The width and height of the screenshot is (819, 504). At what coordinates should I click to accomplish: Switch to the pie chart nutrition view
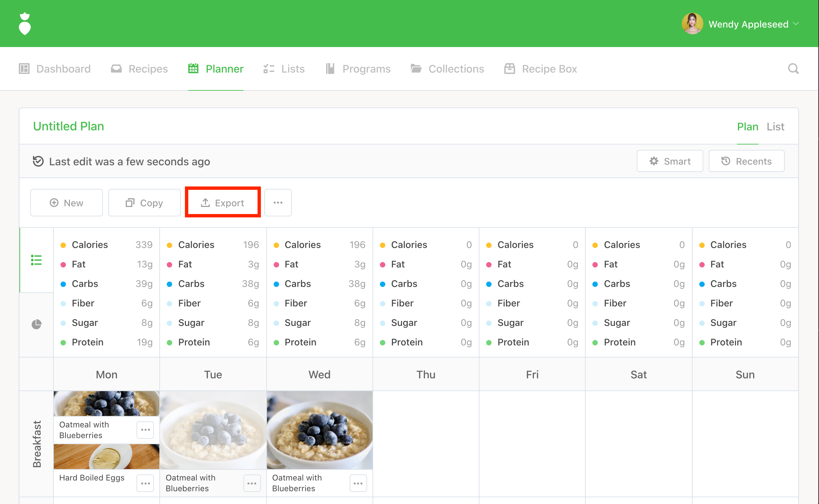(x=36, y=324)
